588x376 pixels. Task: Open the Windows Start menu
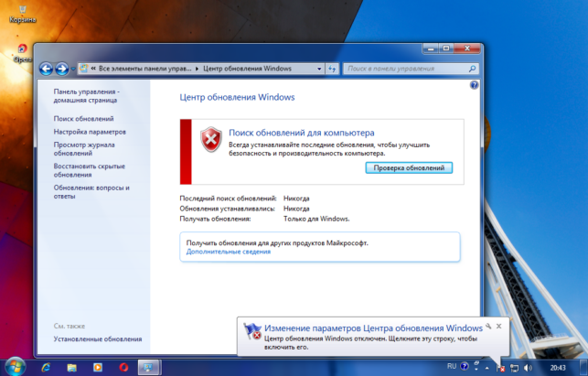click(15, 367)
